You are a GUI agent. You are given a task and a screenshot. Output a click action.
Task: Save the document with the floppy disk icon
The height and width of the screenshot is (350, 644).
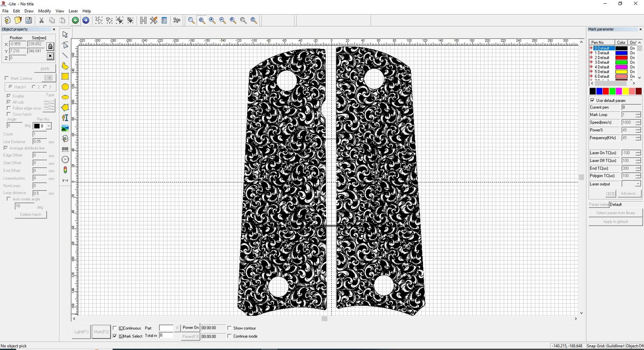pos(28,20)
